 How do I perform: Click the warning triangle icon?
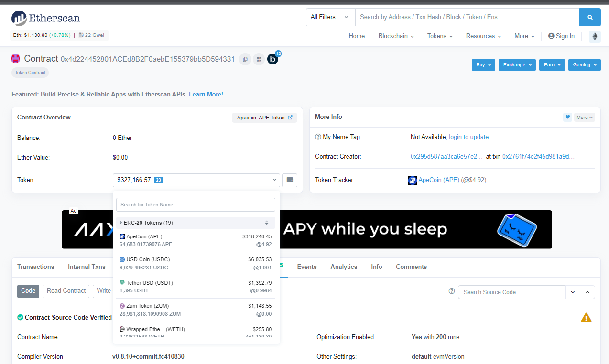(x=586, y=318)
